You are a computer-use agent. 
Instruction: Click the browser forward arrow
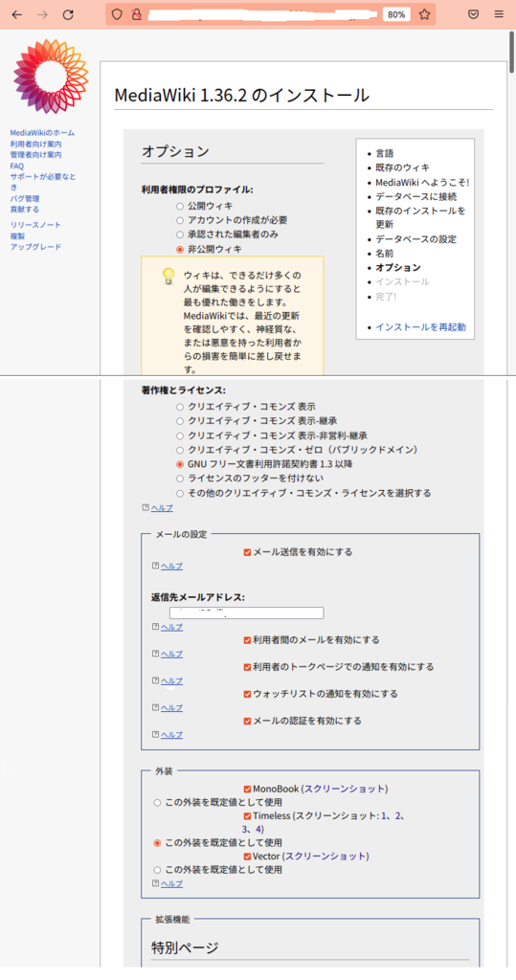(42, 14)
